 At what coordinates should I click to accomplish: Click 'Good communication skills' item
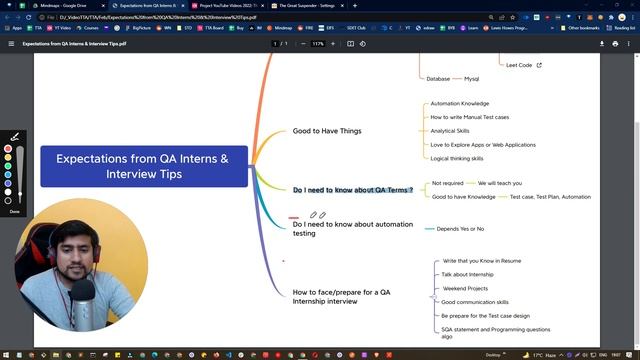pos(475,302)
